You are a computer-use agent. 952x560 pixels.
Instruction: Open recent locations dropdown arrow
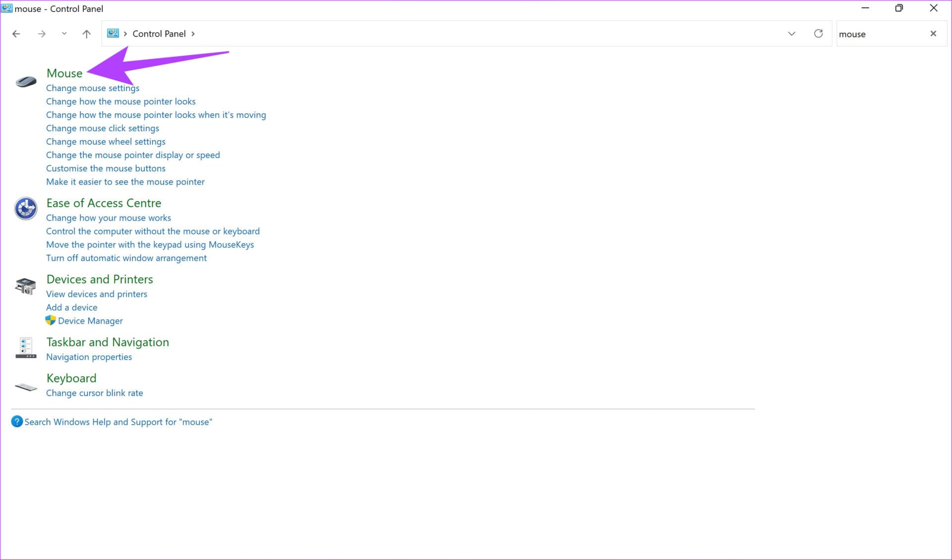pyautogui.click(x=64, y=34)
